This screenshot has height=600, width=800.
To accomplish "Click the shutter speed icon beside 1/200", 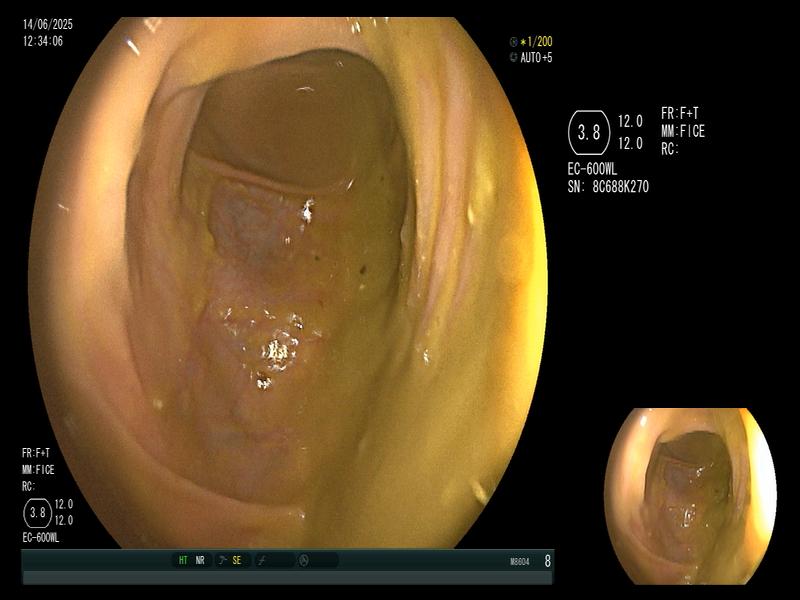I will (x=513, y=42).
